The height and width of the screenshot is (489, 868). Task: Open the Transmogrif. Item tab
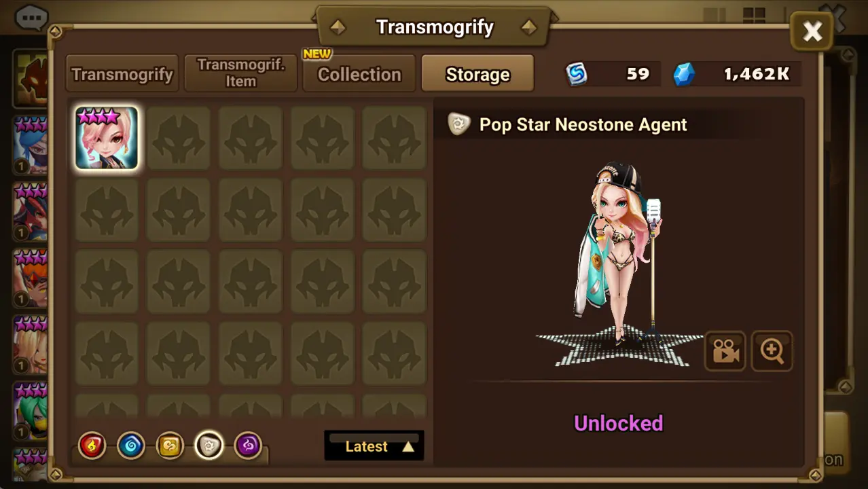coord(241,73)
